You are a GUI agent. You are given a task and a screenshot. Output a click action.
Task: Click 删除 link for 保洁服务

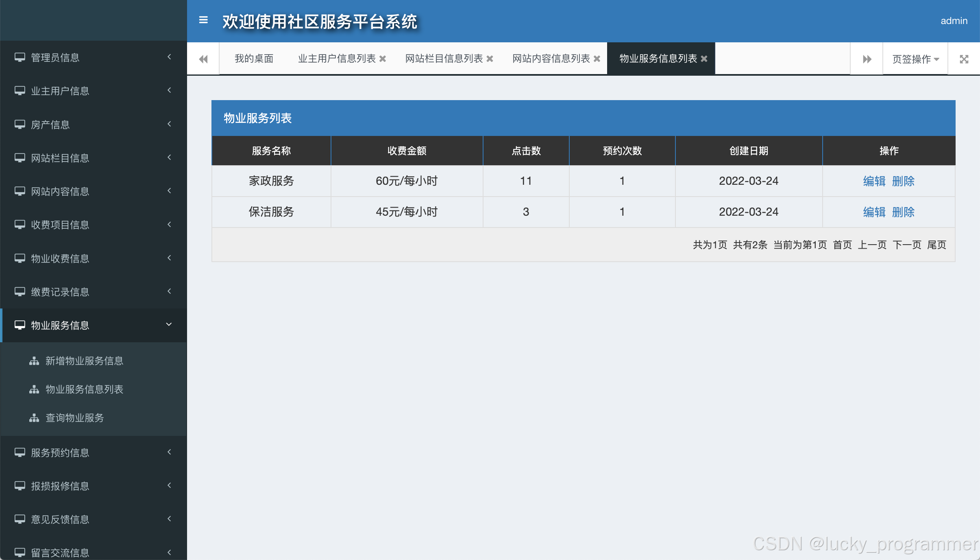(x=903, y=212)
